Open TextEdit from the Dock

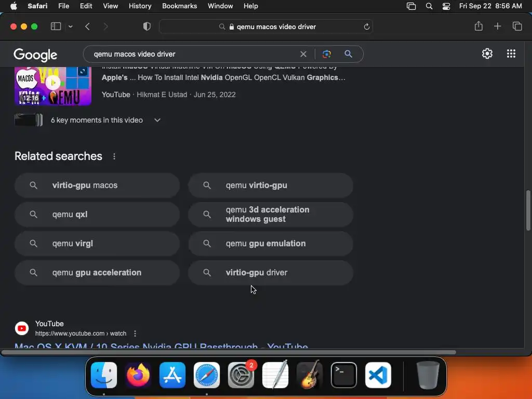click(x=275, y=375)
